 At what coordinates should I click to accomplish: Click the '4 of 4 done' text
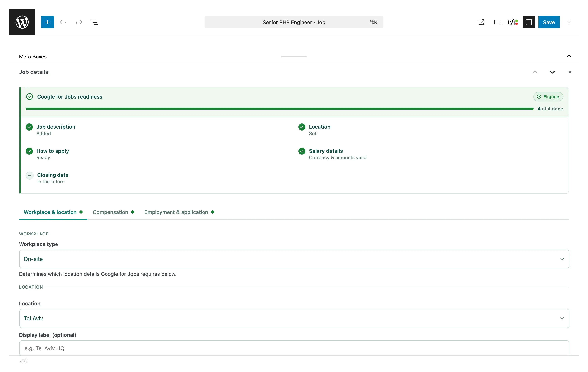point(550,109)
